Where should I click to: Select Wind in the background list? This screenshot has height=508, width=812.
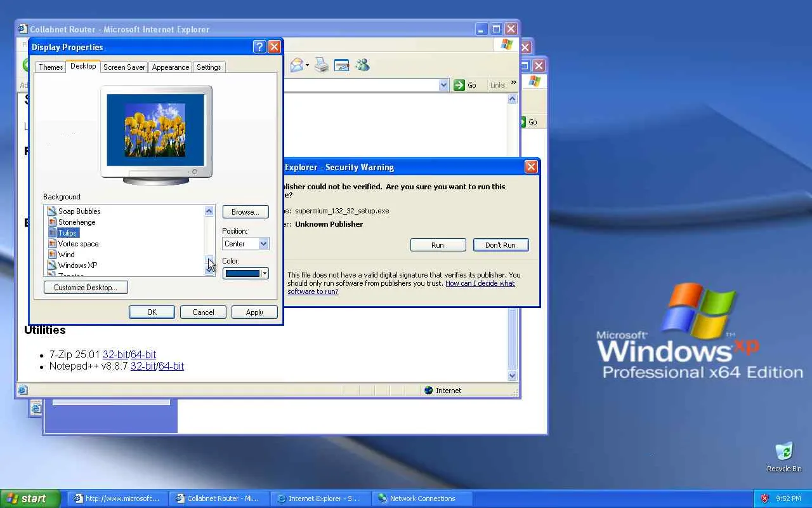(66, 255)
